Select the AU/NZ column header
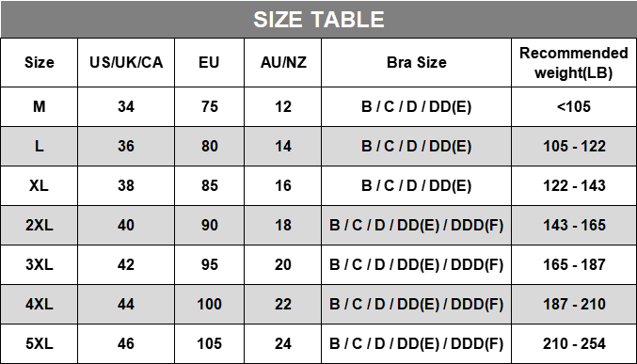Screen dimensions: 637x364 tap(283, 63)
